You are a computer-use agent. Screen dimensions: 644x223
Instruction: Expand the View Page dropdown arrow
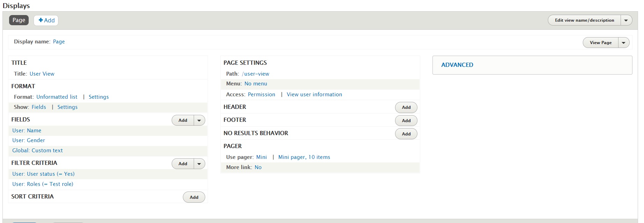click(623, 43)
